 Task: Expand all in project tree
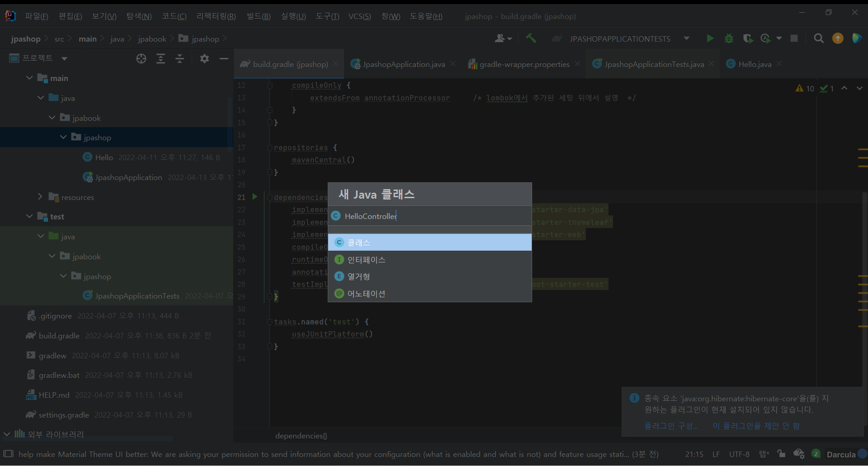pyautogui.click(x=160, y=58)
